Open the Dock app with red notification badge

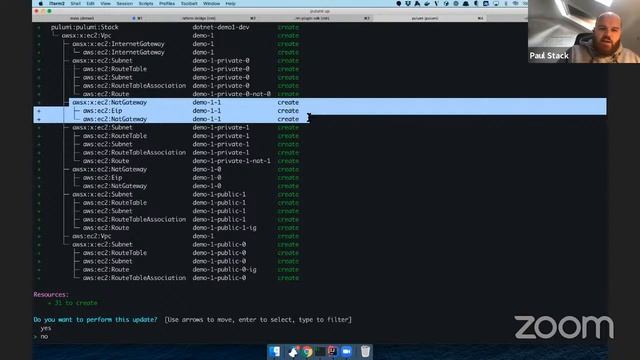tap(293, 351)
